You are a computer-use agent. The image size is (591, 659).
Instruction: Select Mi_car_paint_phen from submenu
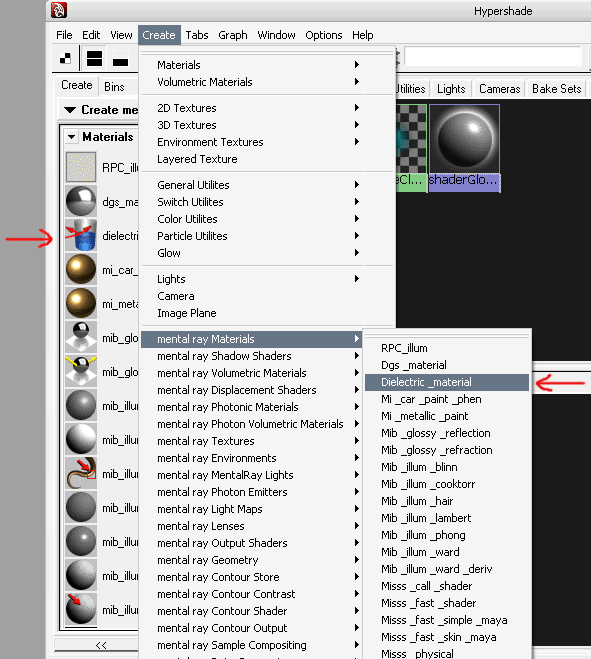446,399
